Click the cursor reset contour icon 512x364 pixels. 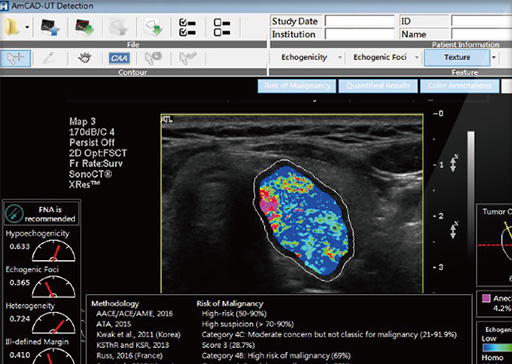coord(153,58)
